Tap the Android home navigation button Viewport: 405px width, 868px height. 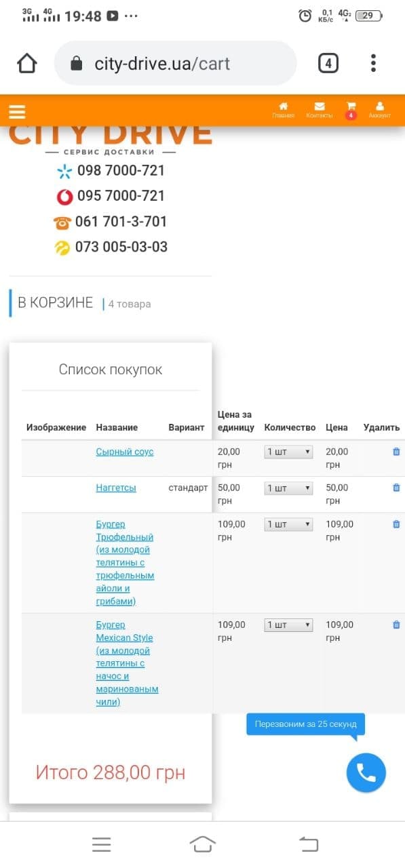202,844
